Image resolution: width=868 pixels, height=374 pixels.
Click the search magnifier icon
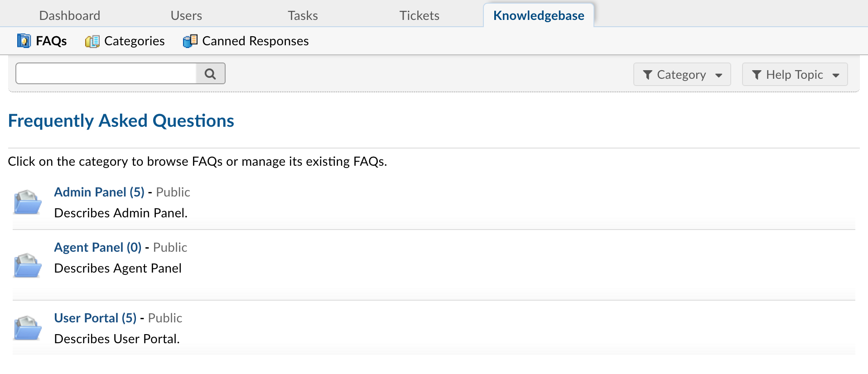coord(210,73)
